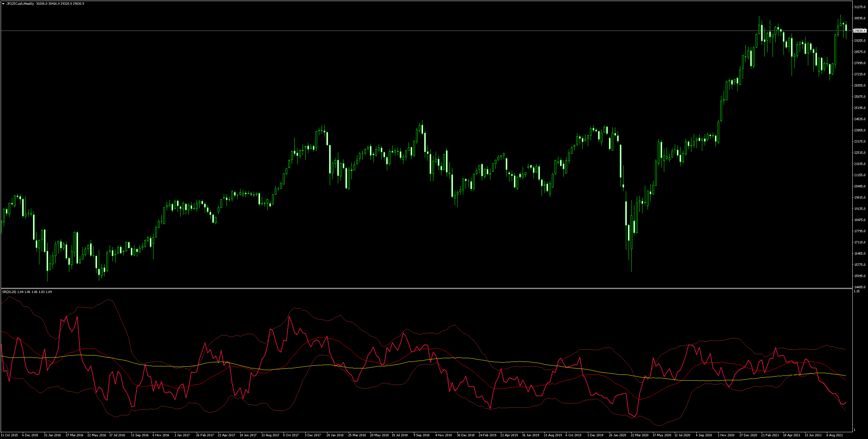Click the 20 May 2018 date label

pos(379,435)
